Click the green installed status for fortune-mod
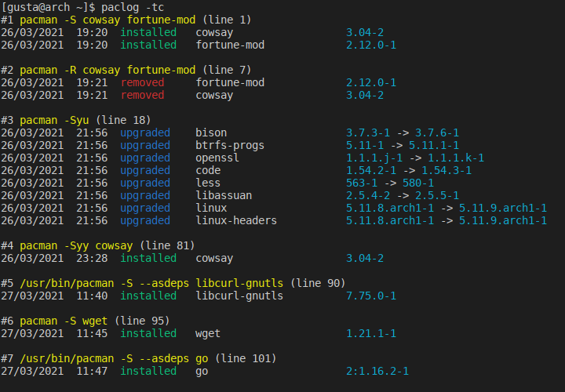Screen dimensions: 565x392 tap(148, 45)
